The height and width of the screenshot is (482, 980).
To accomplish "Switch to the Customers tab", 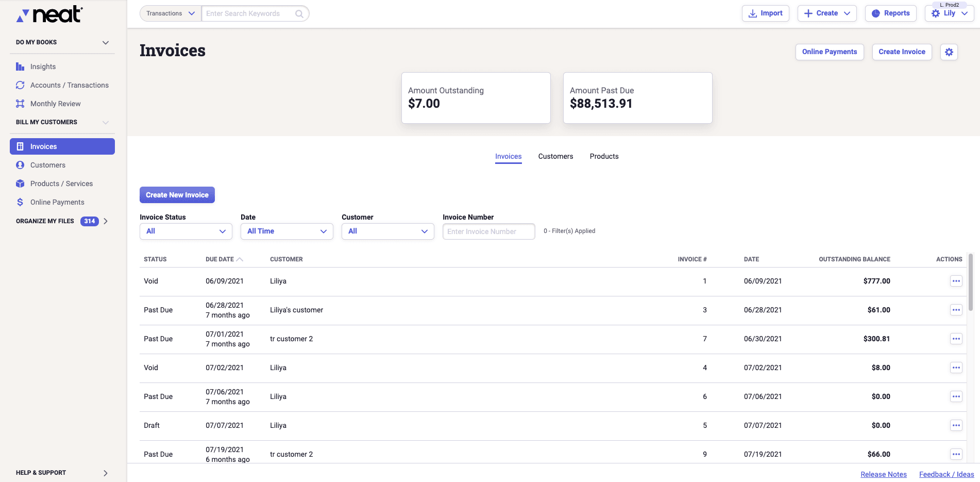I will click(555, 156).
